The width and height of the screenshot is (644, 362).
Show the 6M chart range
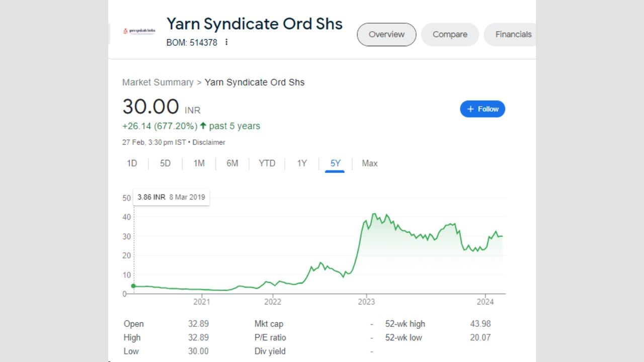pyautogui.click(x=232, y=163)
